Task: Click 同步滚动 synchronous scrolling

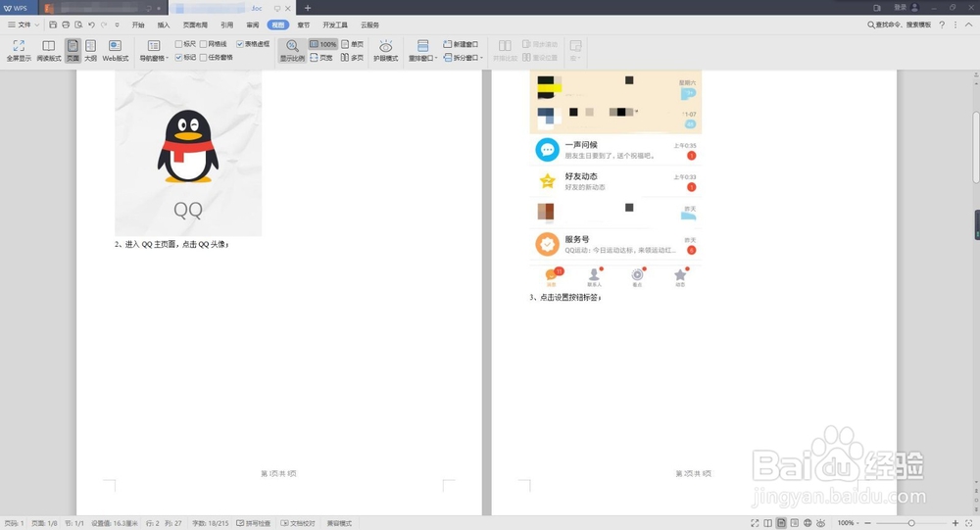Action: coord(539,44)
